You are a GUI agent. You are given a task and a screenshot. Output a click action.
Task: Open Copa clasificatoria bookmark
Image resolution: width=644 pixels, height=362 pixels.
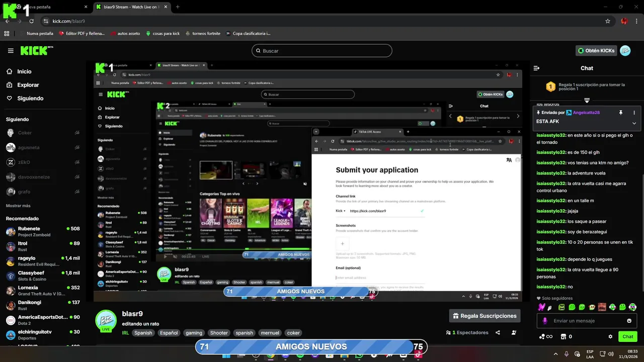(x=248, y=34)
